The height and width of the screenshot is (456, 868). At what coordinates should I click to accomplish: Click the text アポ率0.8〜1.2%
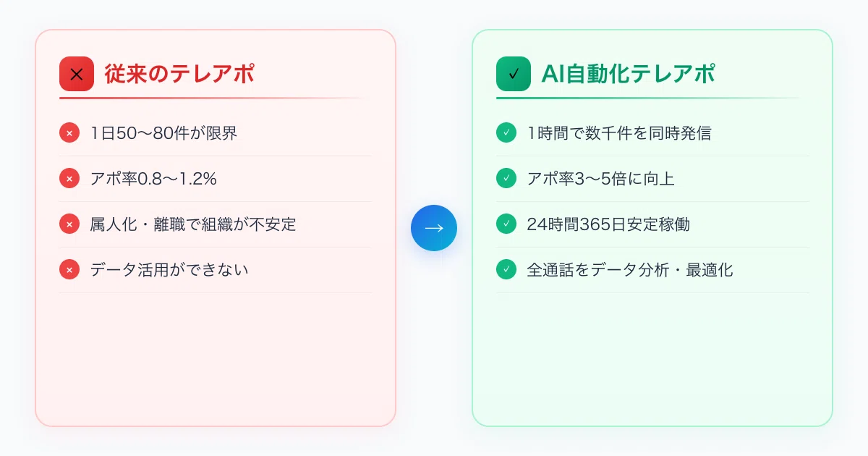[153, 179]
